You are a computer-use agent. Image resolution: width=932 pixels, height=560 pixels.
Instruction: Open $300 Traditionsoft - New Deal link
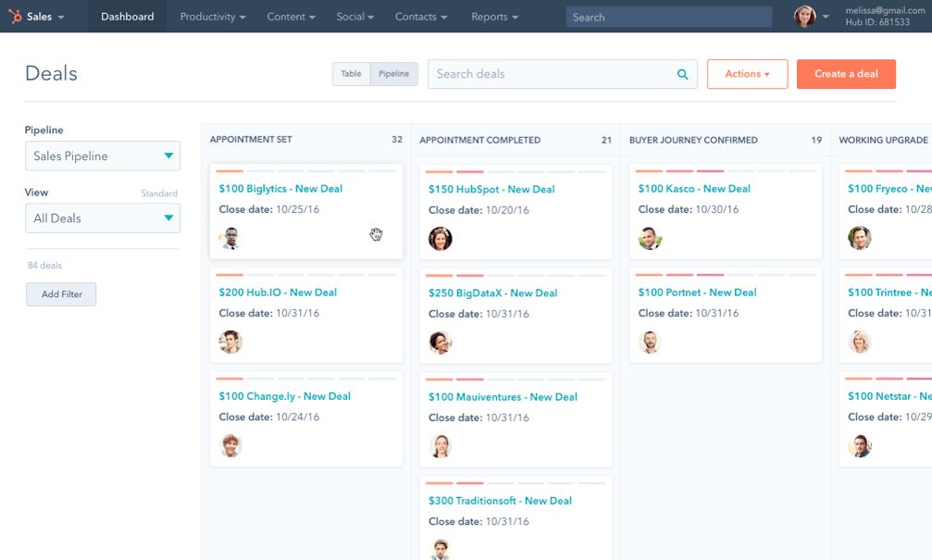pos(500,501)
